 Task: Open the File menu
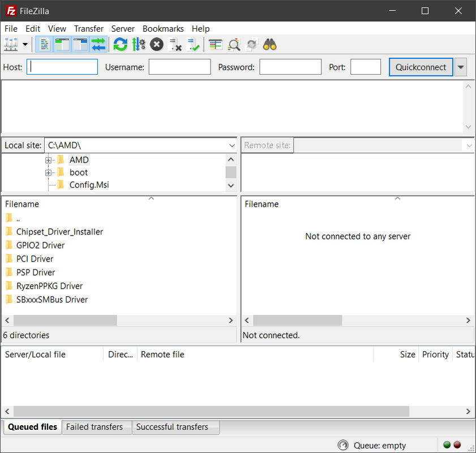pyautogui.click(x=11, y=28)
